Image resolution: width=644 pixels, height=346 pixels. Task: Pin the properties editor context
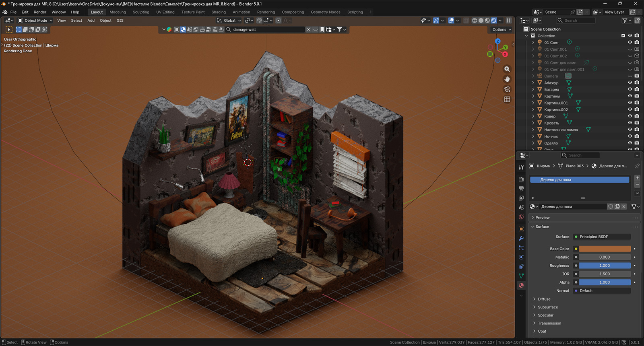click(x=637, y=166)
